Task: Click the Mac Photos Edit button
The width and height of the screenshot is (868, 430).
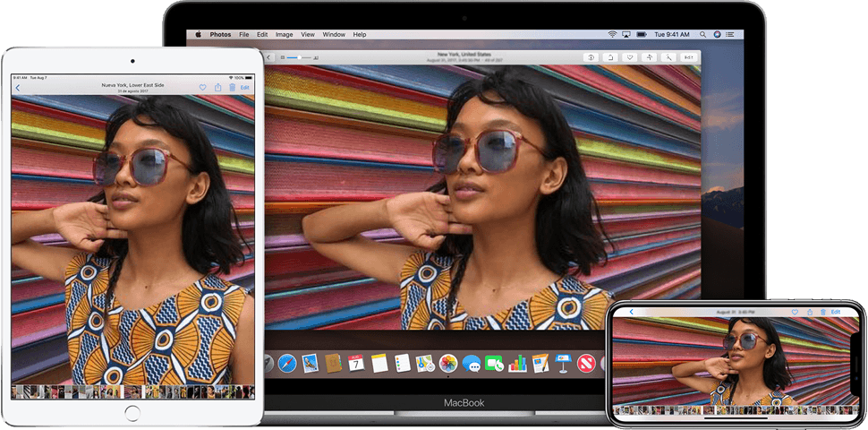Action: click(688, 57)
